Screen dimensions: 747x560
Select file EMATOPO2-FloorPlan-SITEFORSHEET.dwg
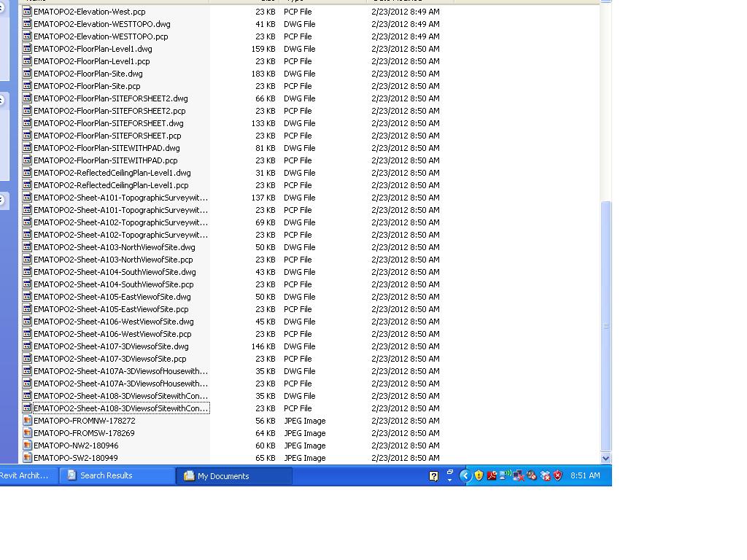pos(108,122)
